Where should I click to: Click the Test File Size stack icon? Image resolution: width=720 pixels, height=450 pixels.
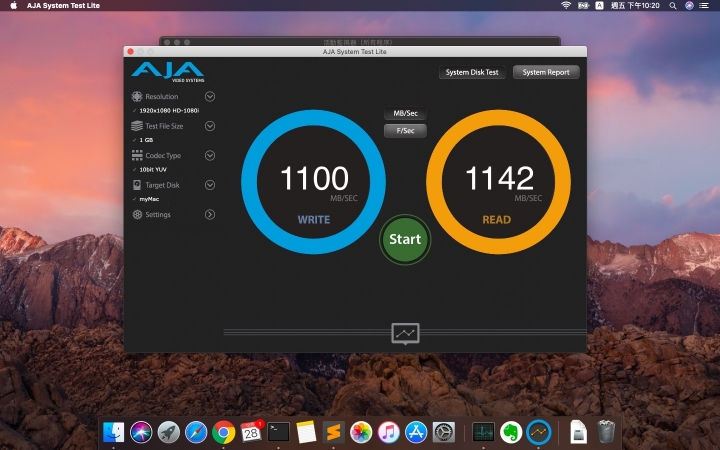click(136, 126)
